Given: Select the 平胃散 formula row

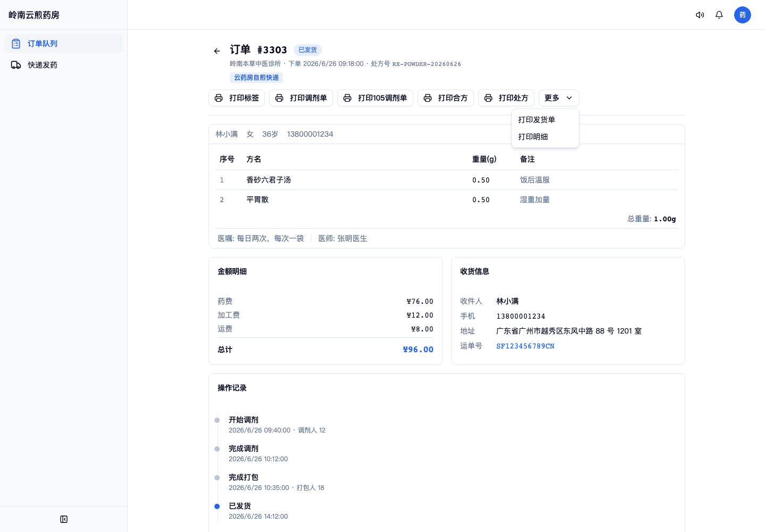Looking at the screenshot, I should click(447, 199).
